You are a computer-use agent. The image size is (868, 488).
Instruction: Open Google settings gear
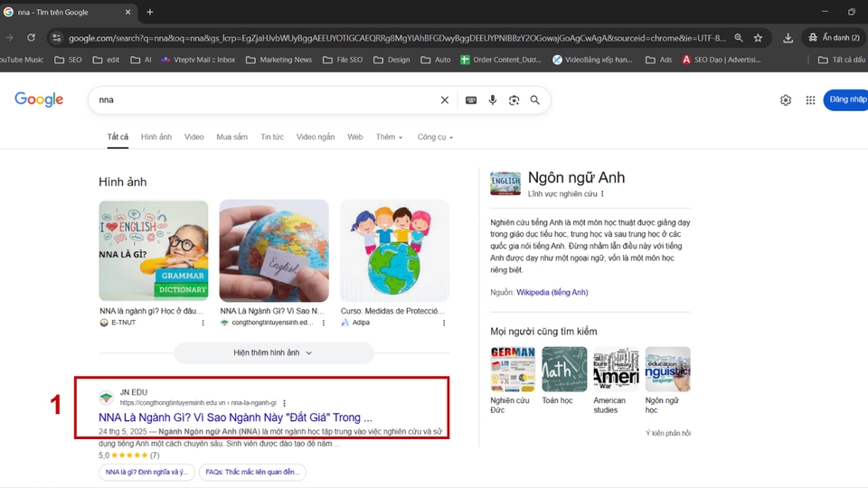point(786,100)
